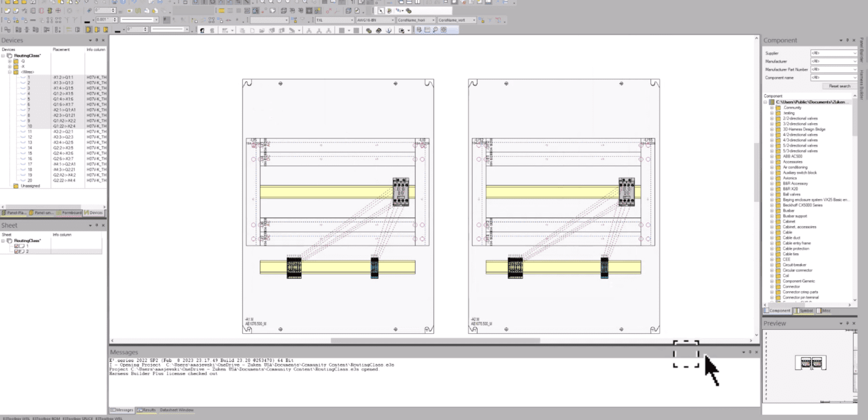Screen dimensions: 868x420
Task: Select the ABB AC500 folder entry
Action: (792, 156)
